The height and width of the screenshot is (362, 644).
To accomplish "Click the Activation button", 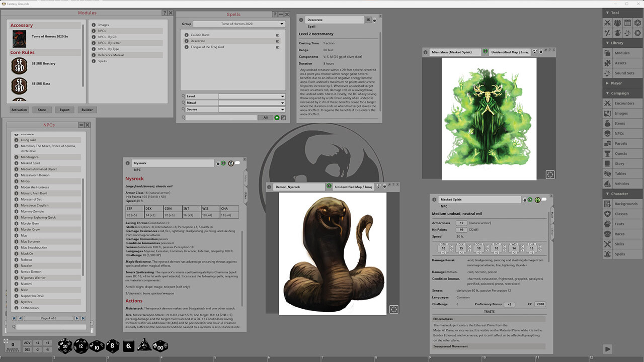I will [19, 110].
